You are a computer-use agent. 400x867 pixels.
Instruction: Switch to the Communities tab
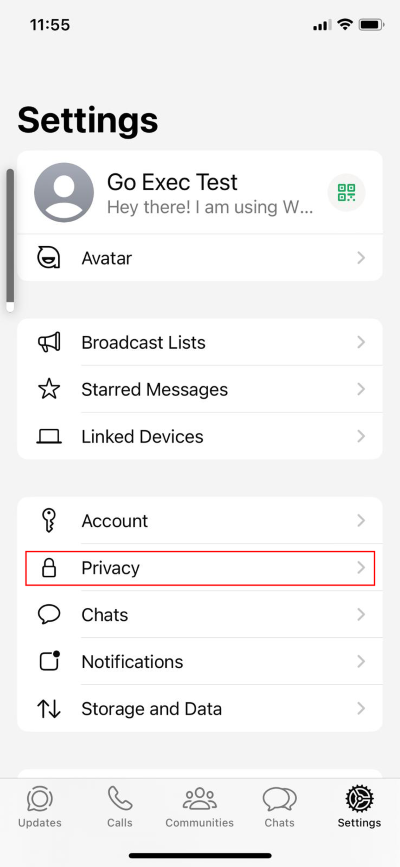[x=200, y=807]
